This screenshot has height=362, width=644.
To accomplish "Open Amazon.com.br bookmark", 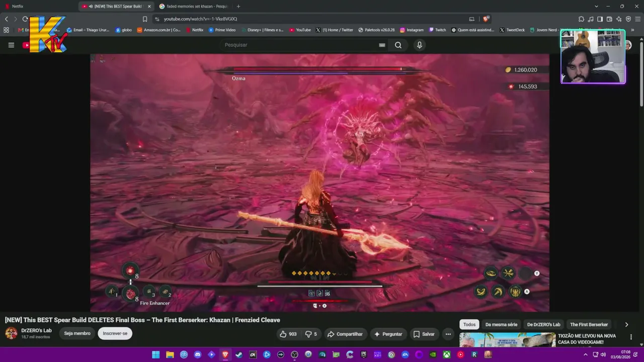I will pyautogui.click(x=158, y=30).
